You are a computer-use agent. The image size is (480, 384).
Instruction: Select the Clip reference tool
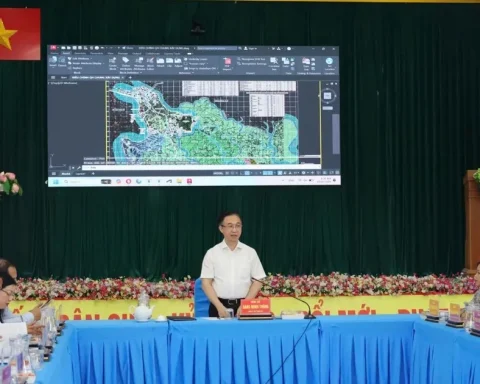point(169,62)
